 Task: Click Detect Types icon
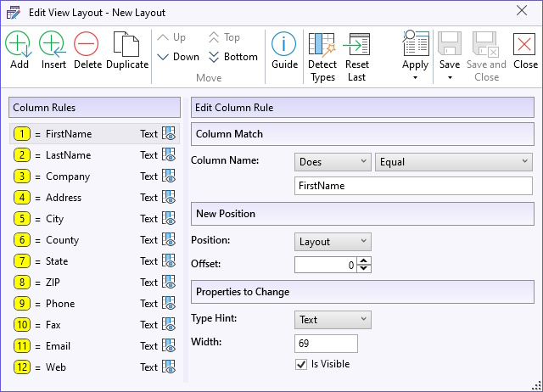(322, 45)
